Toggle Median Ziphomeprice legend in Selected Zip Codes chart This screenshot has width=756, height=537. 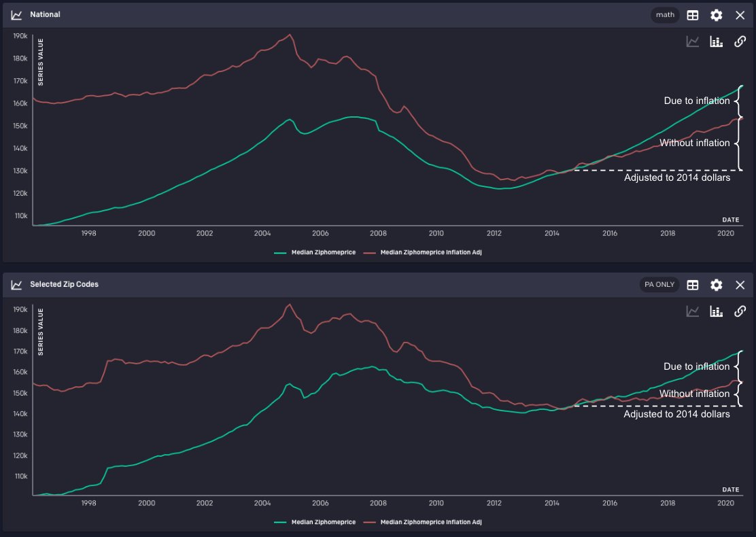click(x=315, y=522)
